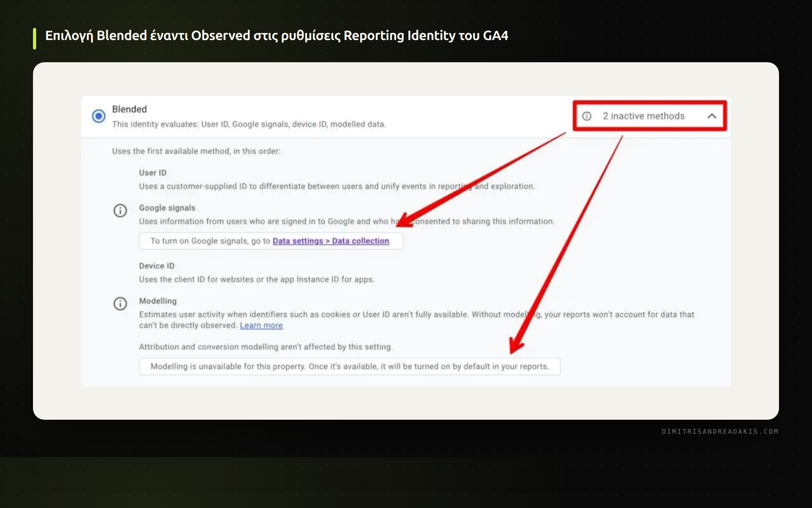
Task: Open the Learn more link
Action: (261, 325)
